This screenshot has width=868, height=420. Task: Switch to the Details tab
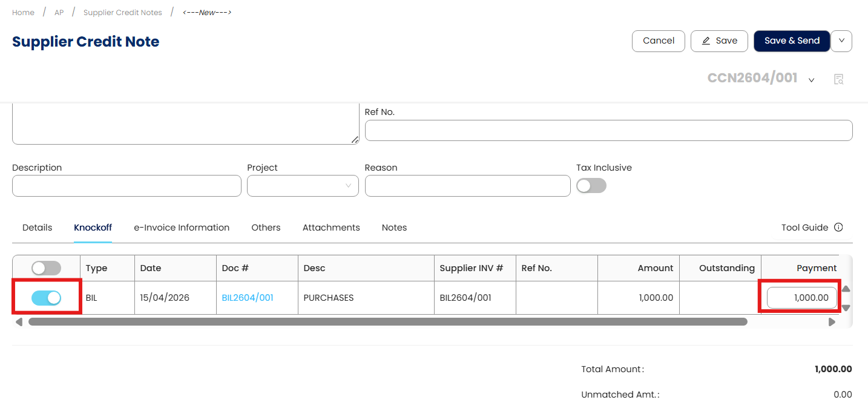[37, 228]
